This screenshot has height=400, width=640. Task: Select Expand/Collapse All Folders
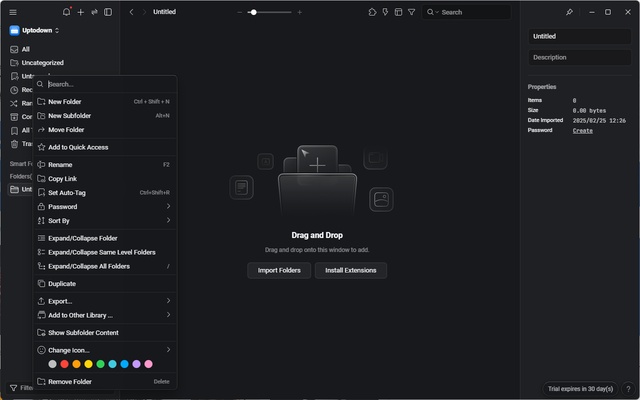tap(105, 266)
